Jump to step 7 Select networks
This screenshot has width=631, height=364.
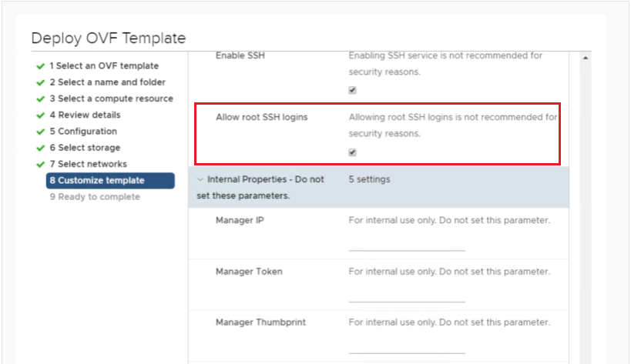(x=88, y=164)
